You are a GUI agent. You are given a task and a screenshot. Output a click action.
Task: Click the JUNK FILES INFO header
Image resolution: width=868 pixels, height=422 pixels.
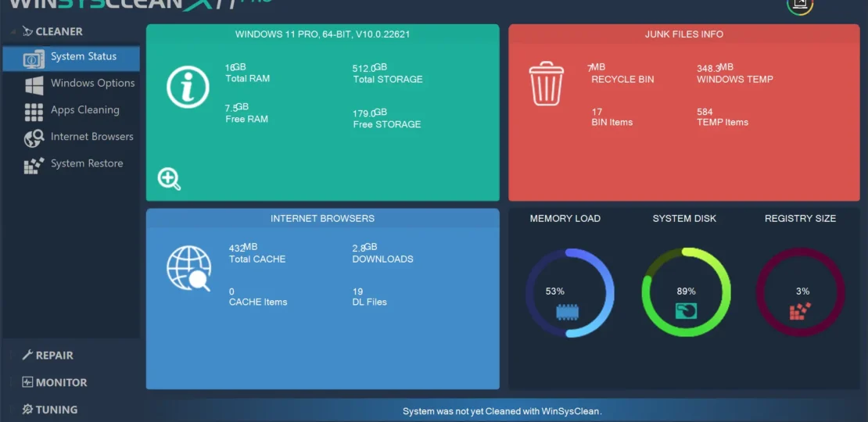coord(684,34)
